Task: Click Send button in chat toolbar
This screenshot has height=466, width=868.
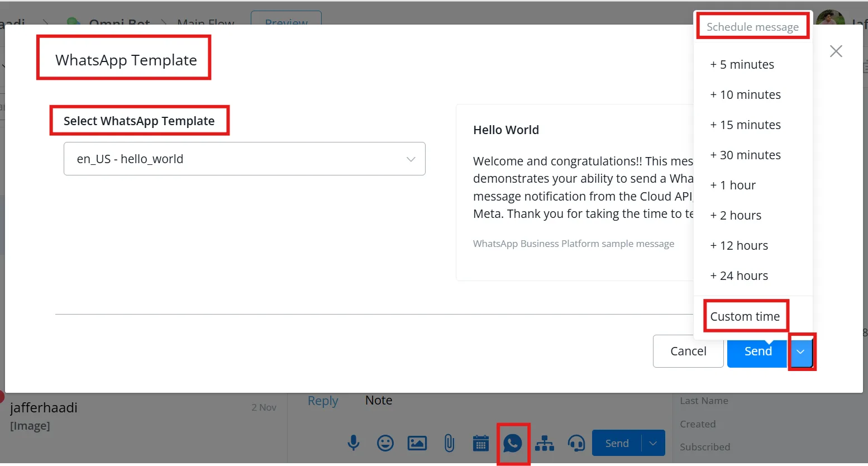Action: [x=617, y=443]
